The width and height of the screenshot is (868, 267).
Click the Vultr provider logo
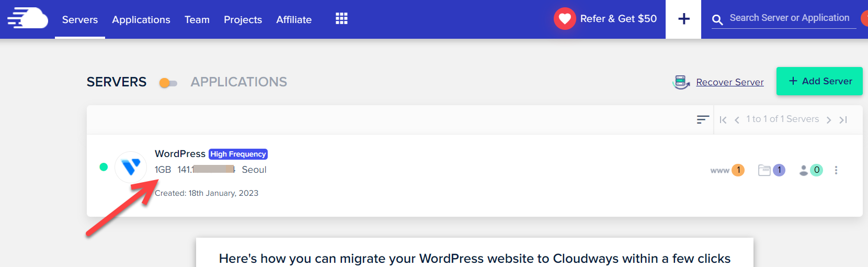(131, 167)
